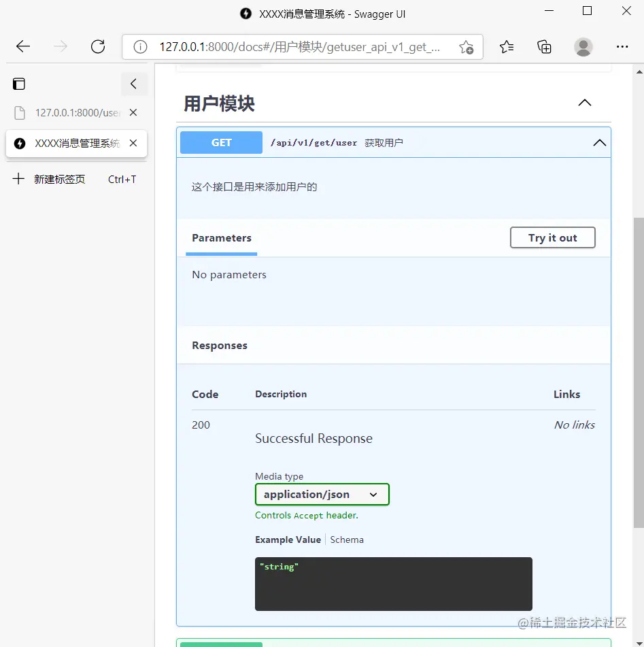The height and width of the screenshot is (647, 644).
Task: Collapse the 用户模块 section chevron
Action: point(585,103)
